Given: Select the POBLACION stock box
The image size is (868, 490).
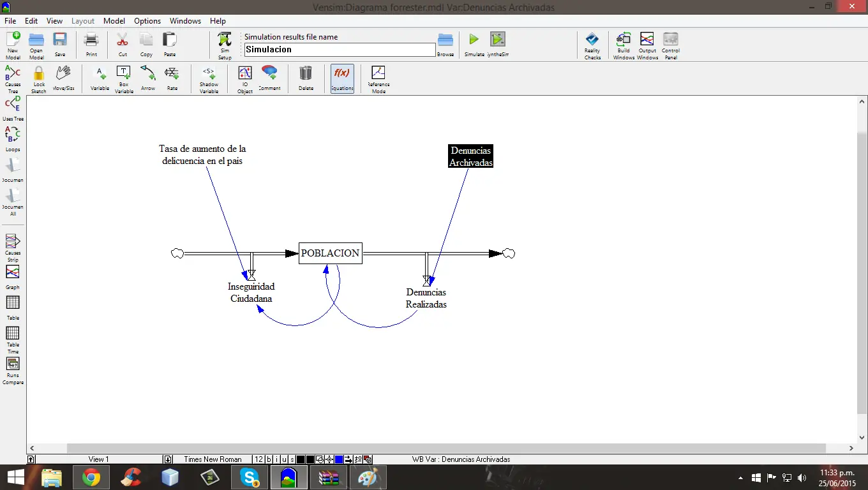Looking at the screenshot, I should 331,253.
